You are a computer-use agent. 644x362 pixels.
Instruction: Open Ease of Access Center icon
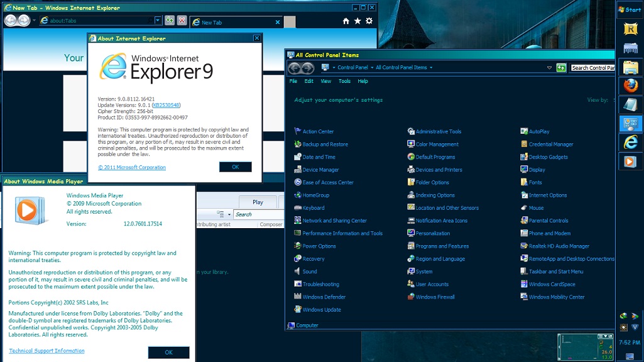coord(298,182)
